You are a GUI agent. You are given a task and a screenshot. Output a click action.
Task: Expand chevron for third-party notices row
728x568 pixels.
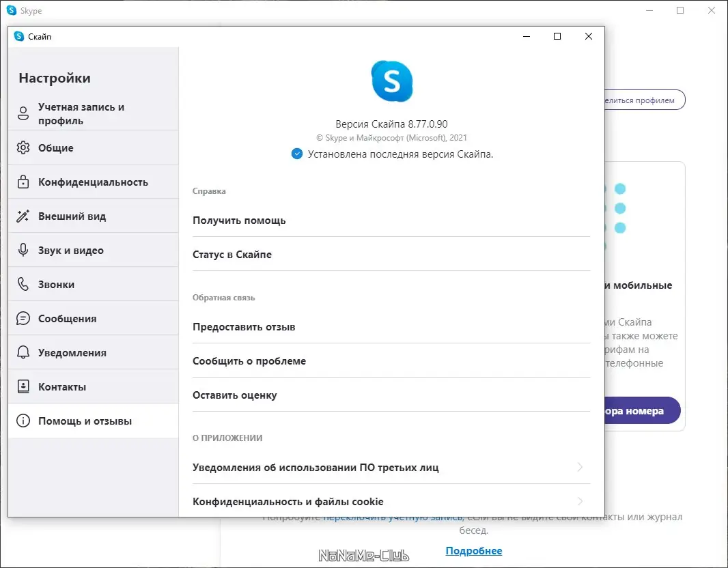coord(580,467)
